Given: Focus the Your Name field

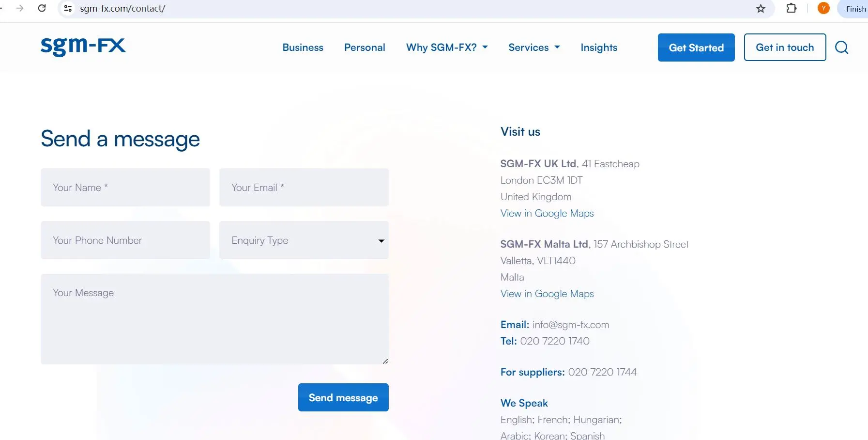Looking at the screenshot, I should point(125,188).
